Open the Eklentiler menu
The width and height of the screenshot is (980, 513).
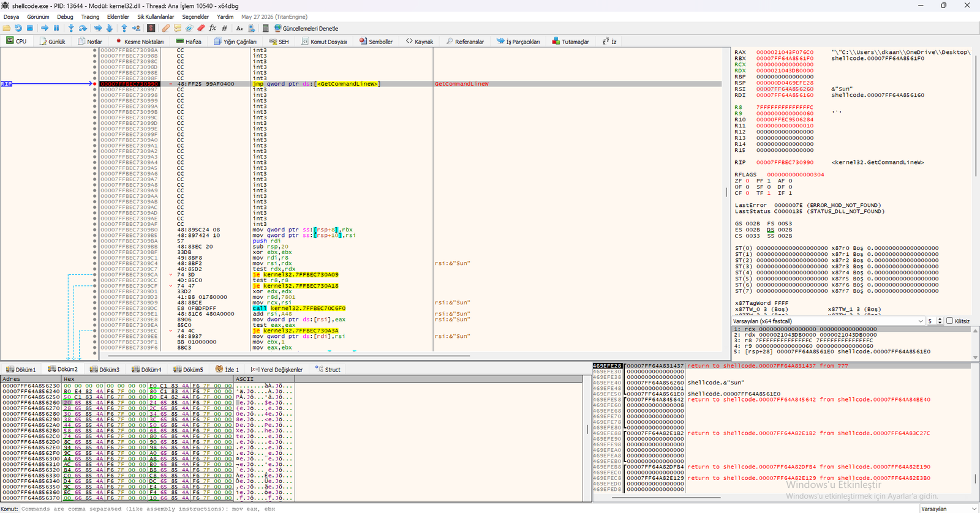click(x=118, y=17)
